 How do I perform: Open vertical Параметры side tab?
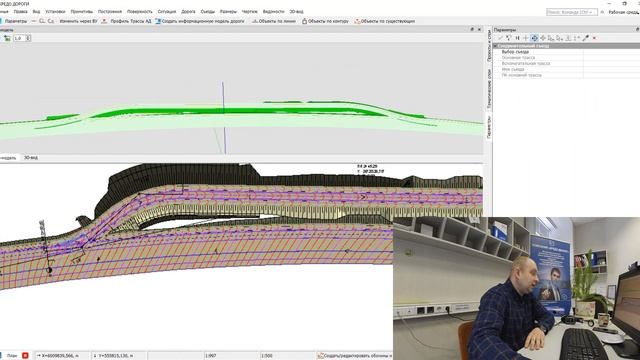click(489, 127)
